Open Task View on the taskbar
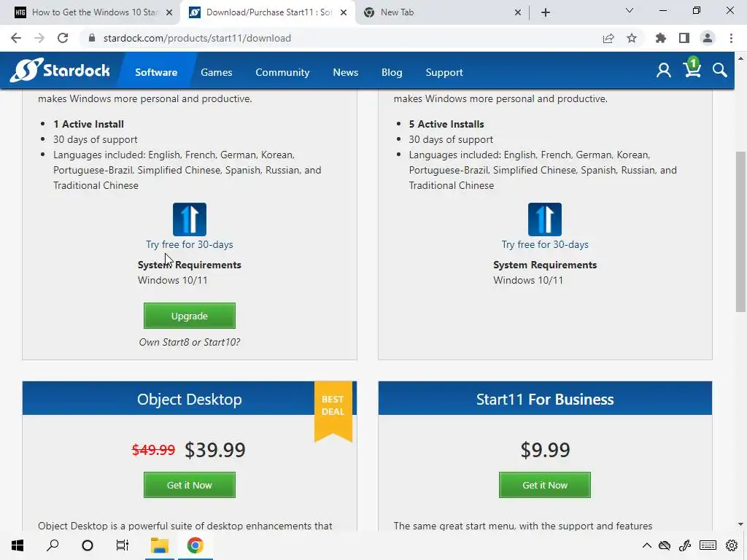 [x=123, y=545]
